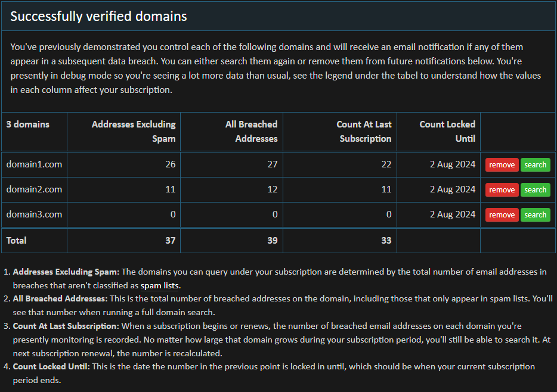The height and width of the screenshot is (392, 557).
Task: Click domain1.com's 2 Aug 2024 date
Action: point(453,164)
